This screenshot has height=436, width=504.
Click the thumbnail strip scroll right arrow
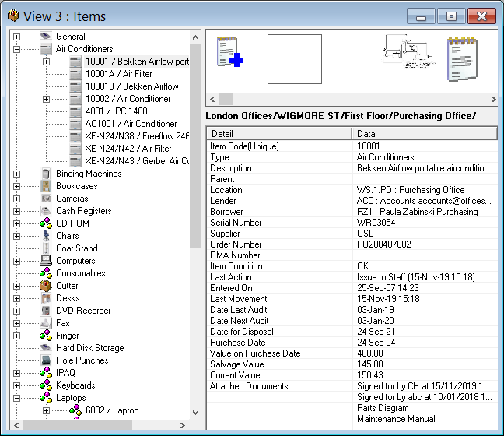pos(493,99)
